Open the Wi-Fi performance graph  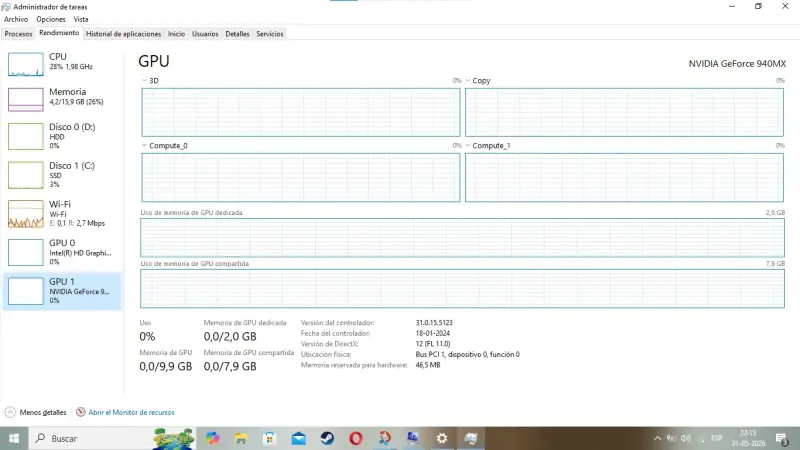point(26,214)
